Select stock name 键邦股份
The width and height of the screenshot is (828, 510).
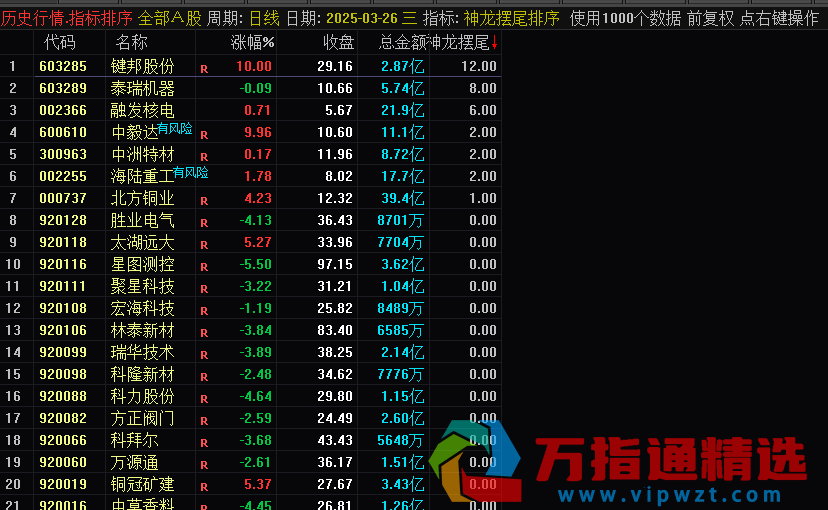(143, 67)
